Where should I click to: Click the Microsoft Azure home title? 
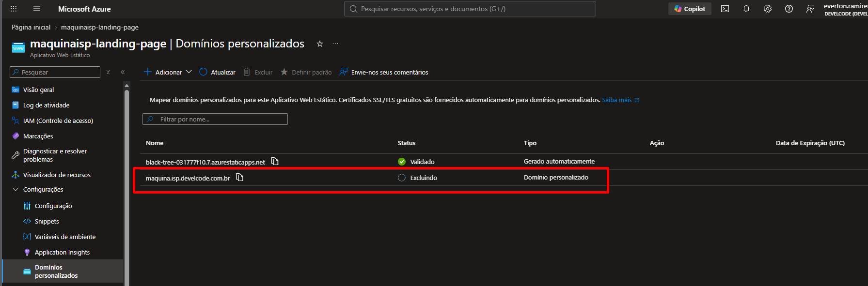pos(84,9)
